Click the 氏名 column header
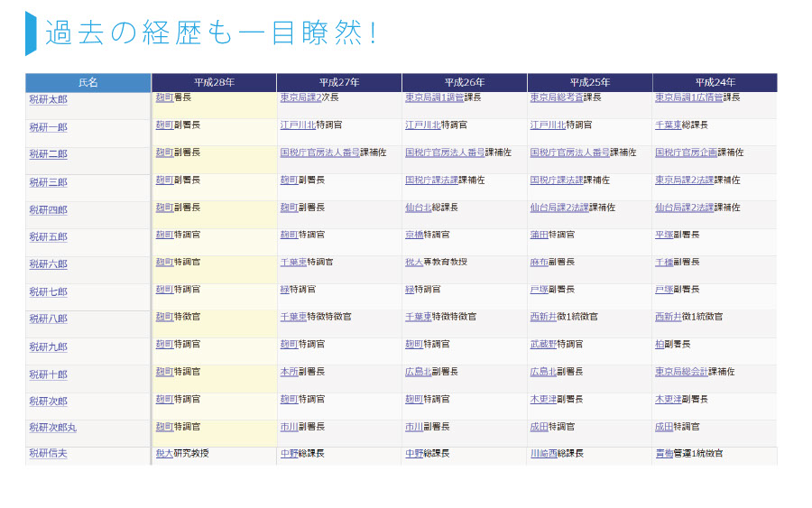The image size is (812, 508). tap(88, 82)
